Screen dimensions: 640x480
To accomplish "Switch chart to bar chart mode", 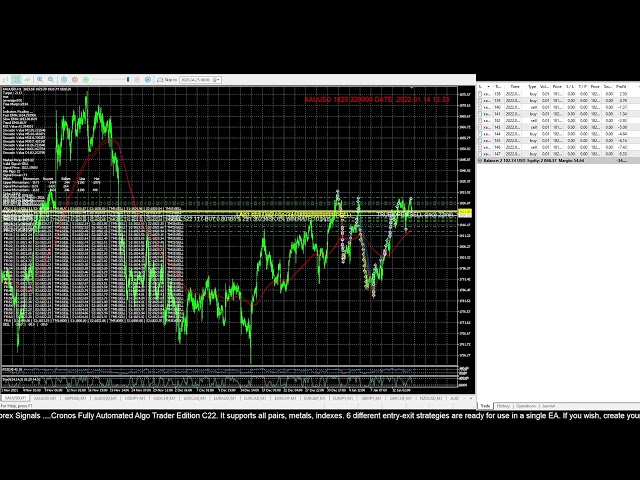I will tap(5, 79).
